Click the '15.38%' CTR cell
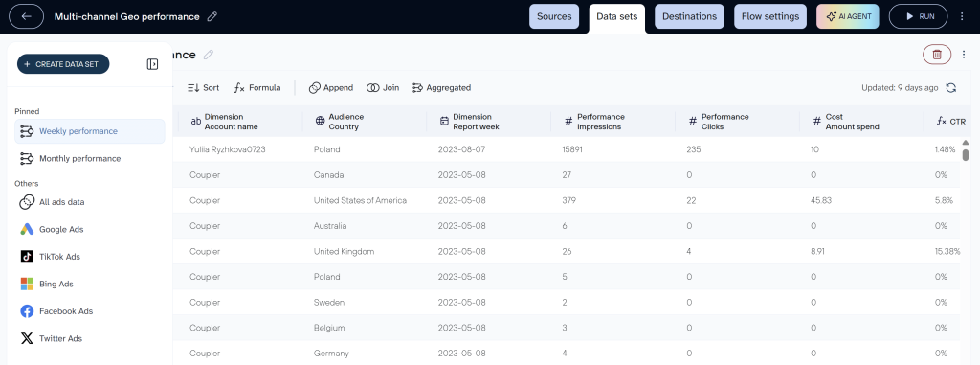Screen dimensions: 980x365 (948, 252)
